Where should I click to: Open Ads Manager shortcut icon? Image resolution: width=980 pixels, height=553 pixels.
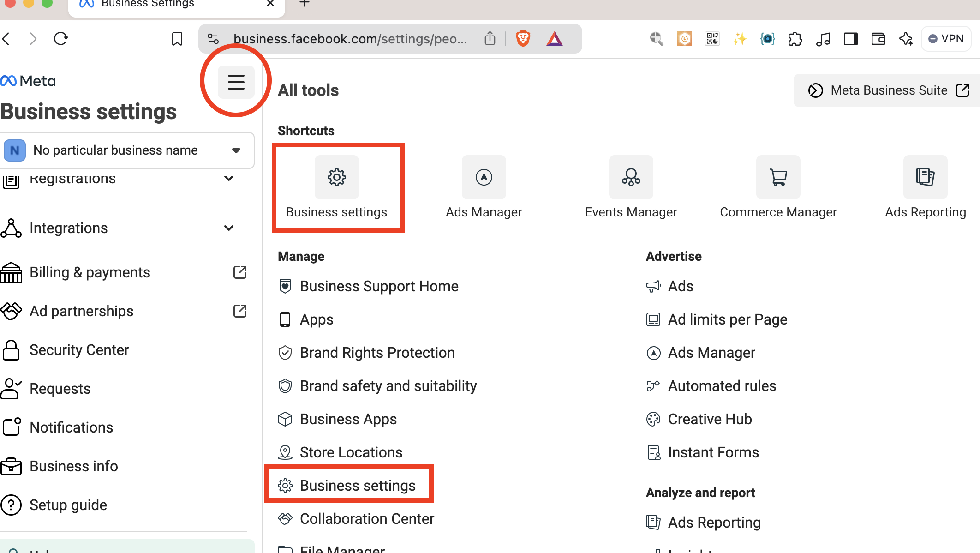coord(484,177)
